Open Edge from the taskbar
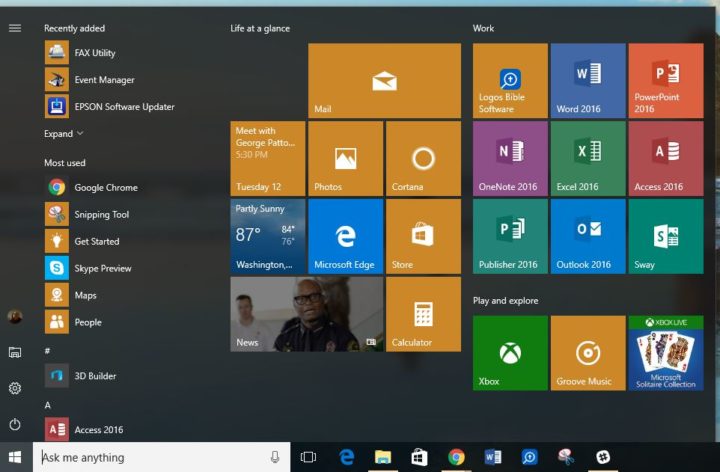 pos(346,457)
